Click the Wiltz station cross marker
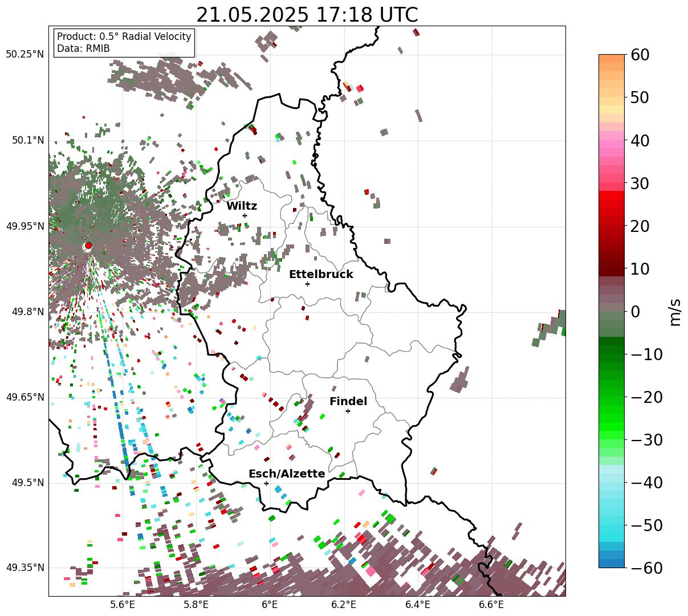Image resolution: width=688 pixels, height=616 pixels. tap(245, 215)
